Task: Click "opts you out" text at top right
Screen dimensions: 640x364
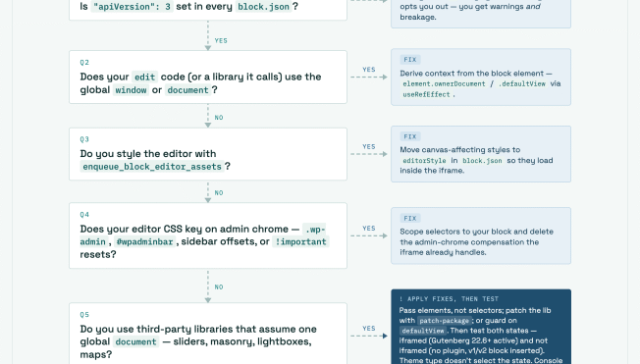Action: point(423,7)
